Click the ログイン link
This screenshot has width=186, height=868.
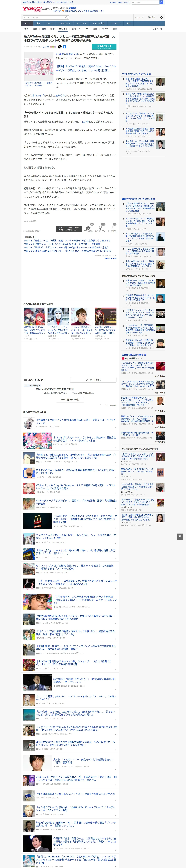click(57, 11)
